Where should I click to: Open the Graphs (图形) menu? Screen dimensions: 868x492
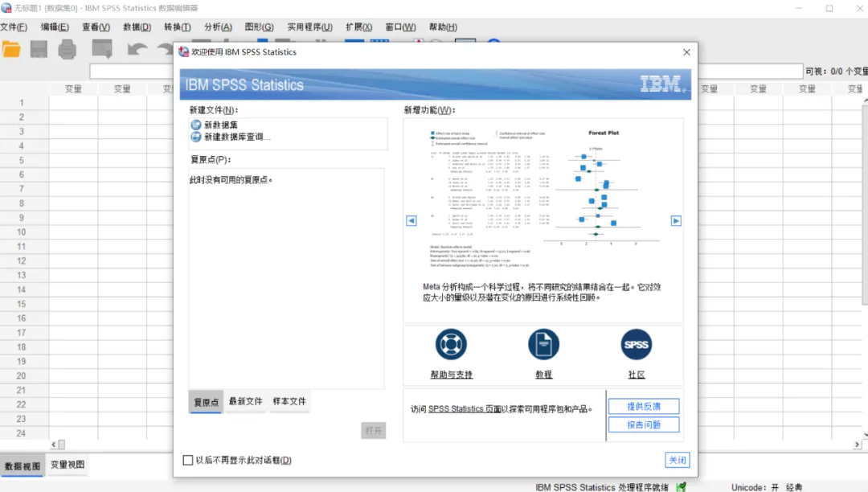259,27
